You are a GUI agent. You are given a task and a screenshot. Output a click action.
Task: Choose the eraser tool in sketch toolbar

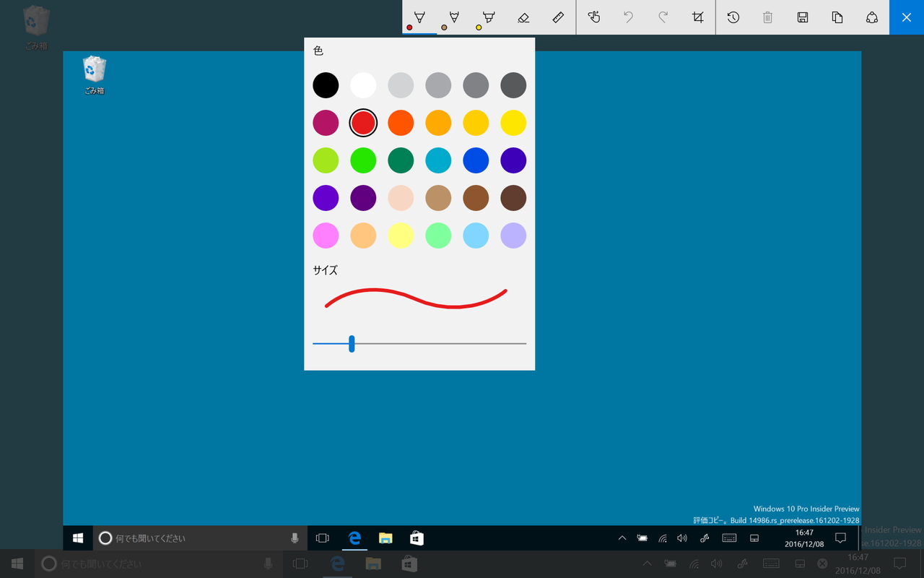click(523, 17)
